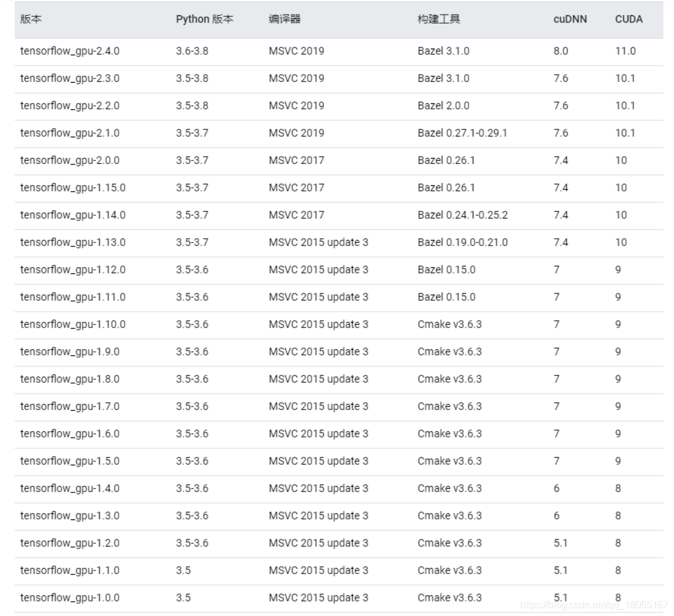The height and width of the screenshot is (616, 674).
Task: Click CUDA 11.0 in the 2.4.0 row
Action: pyautogui.click(x=625, y=51)
